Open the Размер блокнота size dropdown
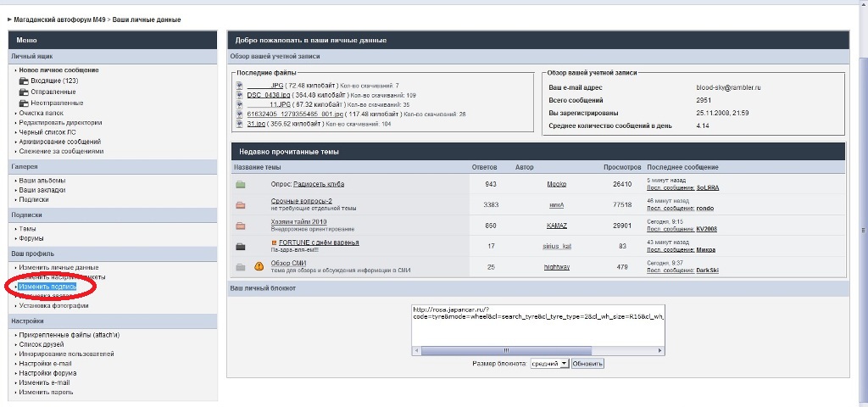Image resolution: width=868 pixels, height=407 pixels. (x=548, y=363)
